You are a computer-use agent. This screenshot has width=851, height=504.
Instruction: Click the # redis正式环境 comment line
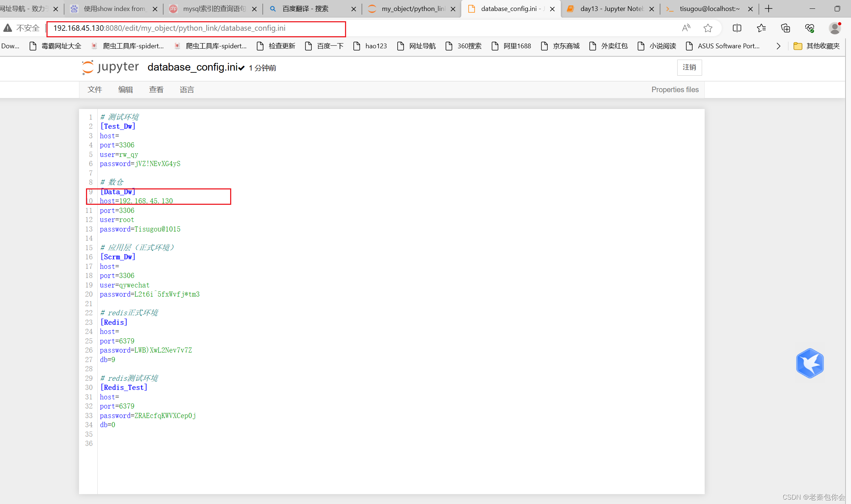(129, 313)
